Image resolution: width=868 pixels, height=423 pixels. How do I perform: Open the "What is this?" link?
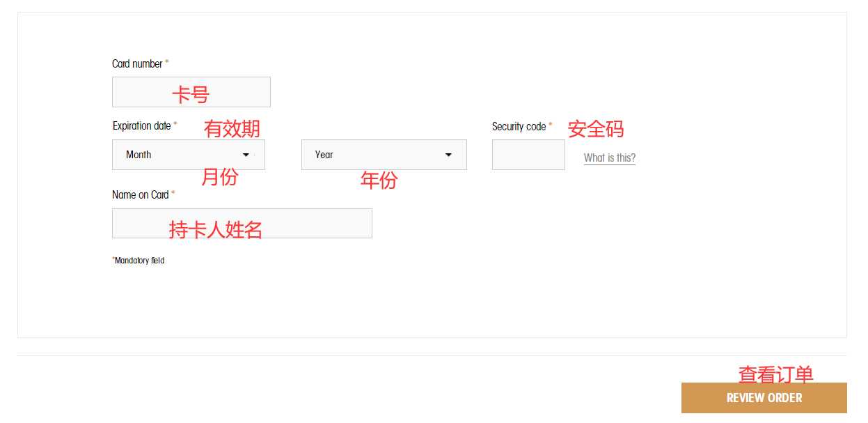[609, 158]
